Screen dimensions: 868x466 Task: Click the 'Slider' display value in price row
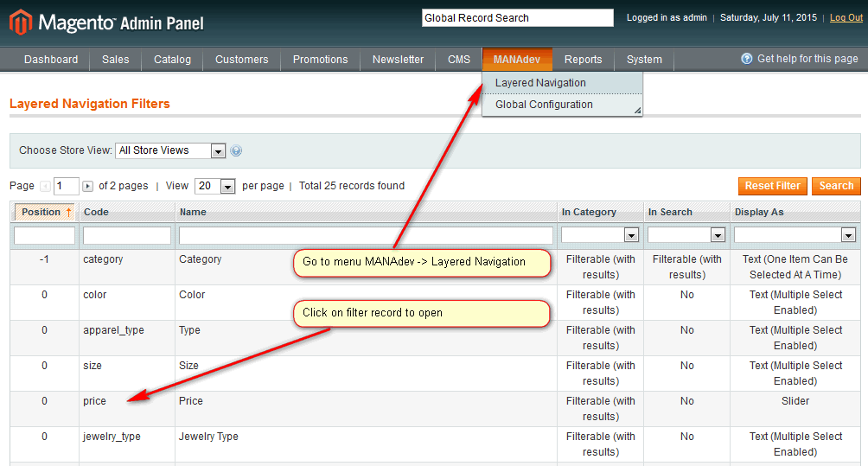(795, 401)
